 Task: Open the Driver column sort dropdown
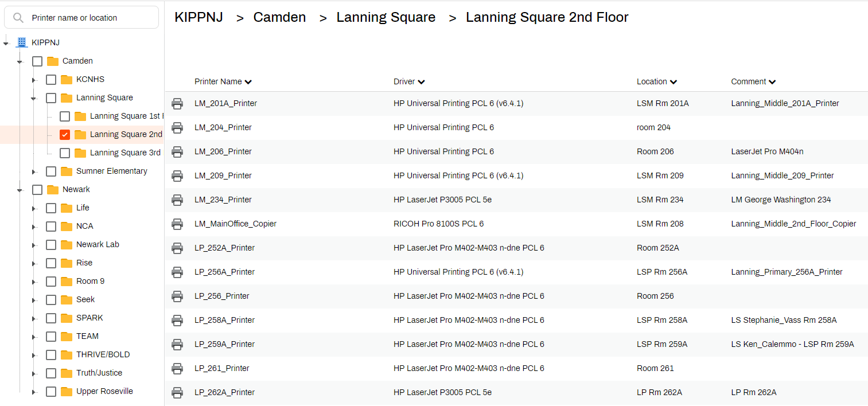(x=422, y=82)
